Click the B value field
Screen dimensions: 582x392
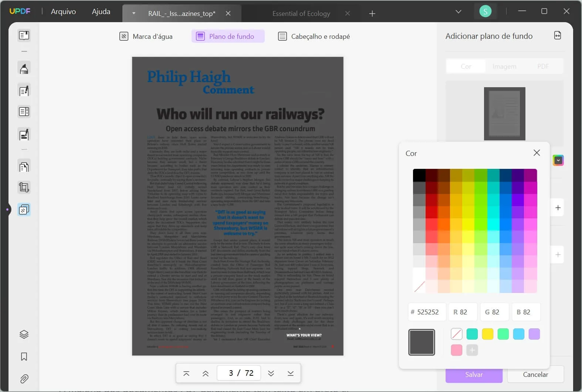526,312
